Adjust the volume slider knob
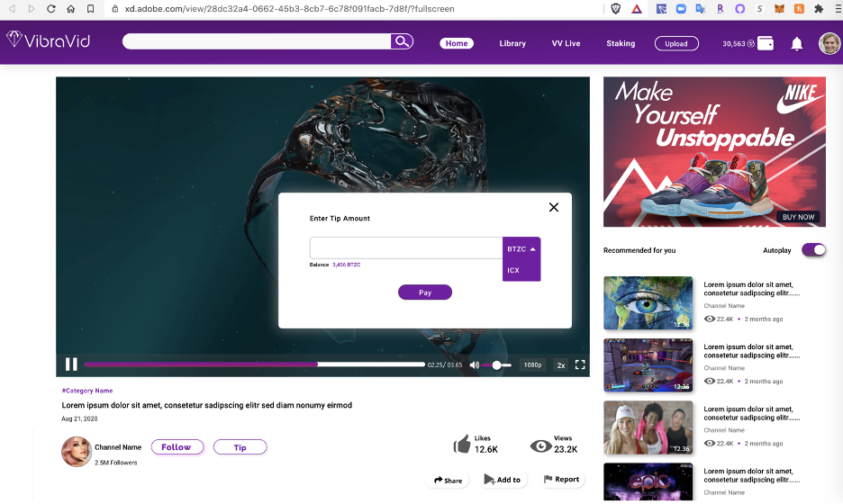 click(496, 364)
